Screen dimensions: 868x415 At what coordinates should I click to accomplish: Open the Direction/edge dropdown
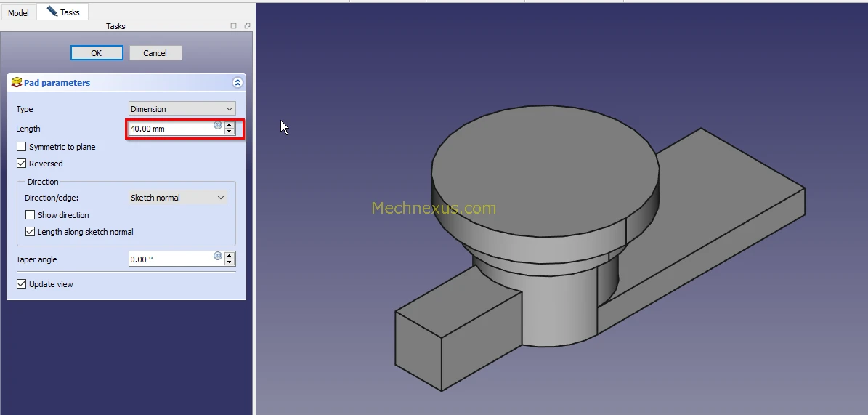[178, 197]
